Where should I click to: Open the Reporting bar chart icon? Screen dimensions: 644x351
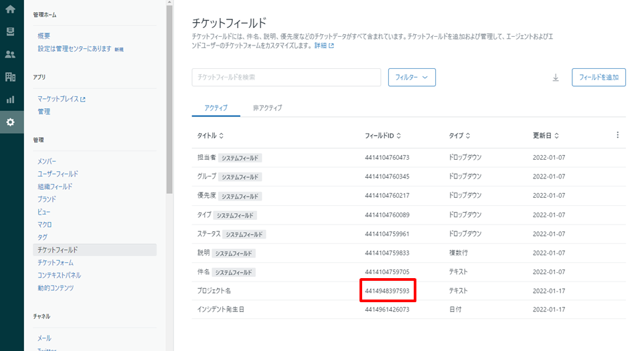click(x=10, y=99)
